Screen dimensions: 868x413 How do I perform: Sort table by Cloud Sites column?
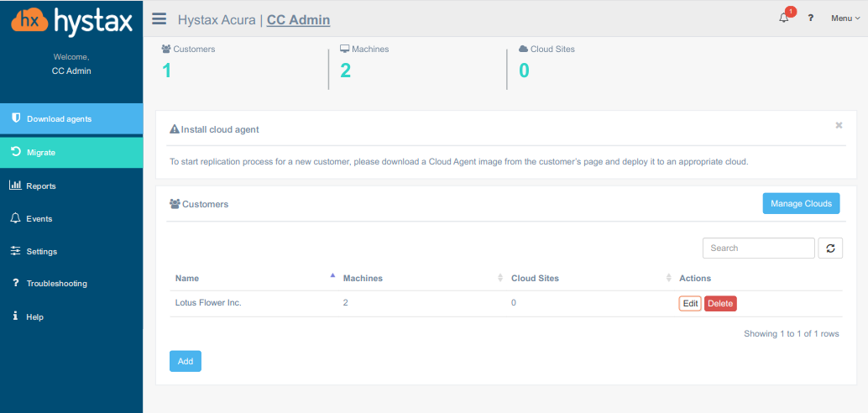coord(535,278)
